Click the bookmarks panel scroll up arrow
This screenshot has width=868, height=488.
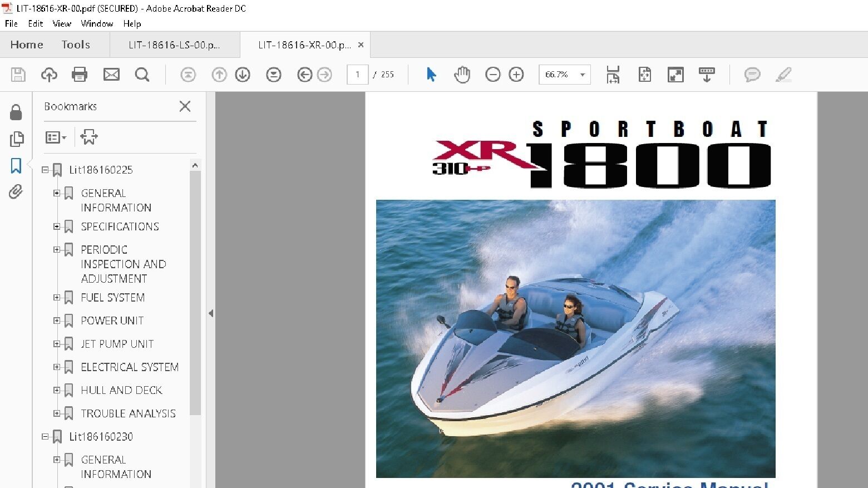(195, 165)
